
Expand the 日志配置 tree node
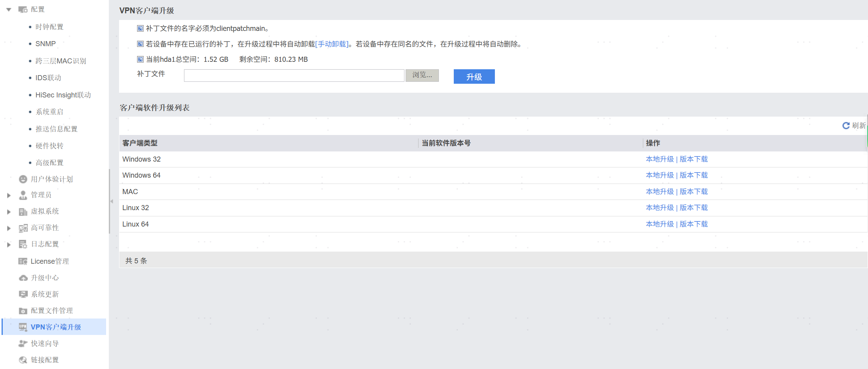9,245
